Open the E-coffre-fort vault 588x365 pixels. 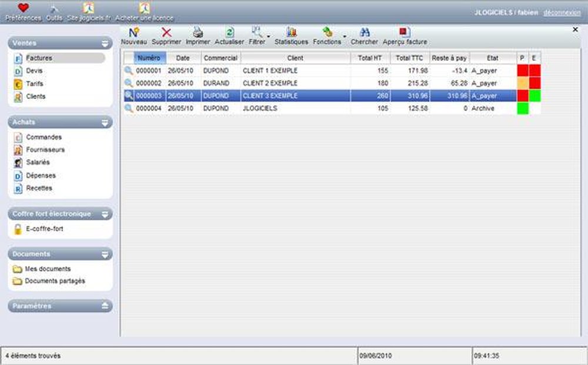coord(44,229)
